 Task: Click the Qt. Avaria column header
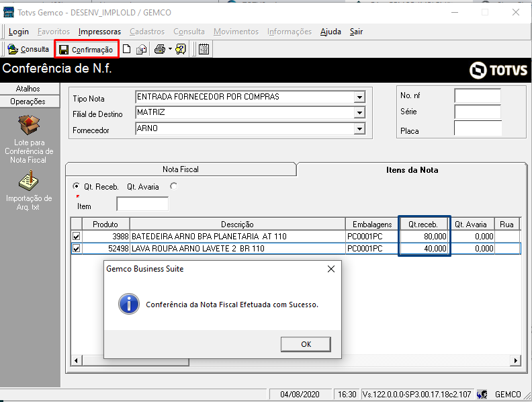pos(471,225)
